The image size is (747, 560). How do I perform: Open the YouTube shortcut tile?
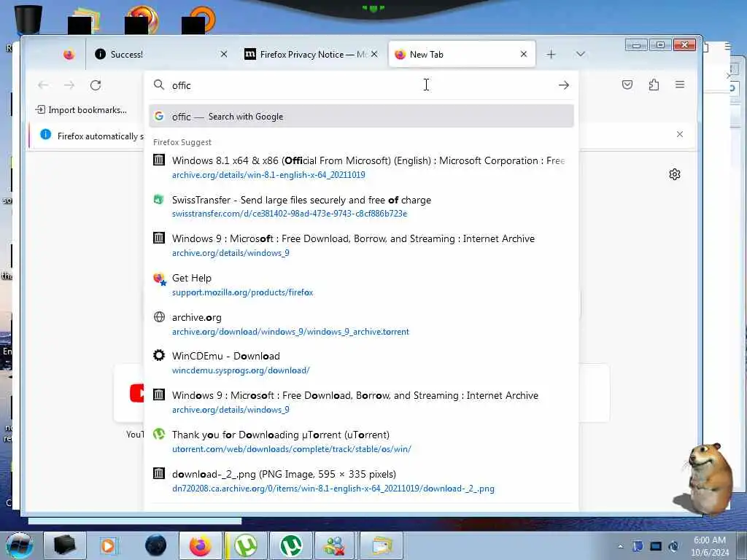point(129,393)
